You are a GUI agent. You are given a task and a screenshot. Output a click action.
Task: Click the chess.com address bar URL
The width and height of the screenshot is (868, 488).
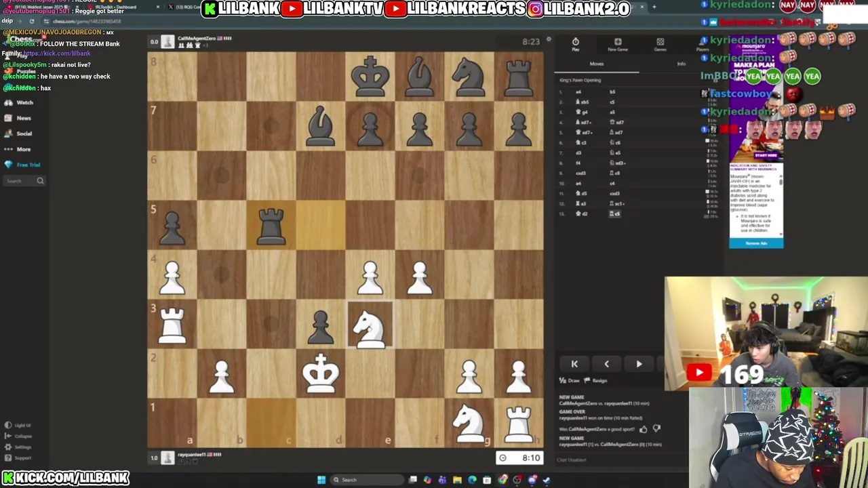[x=87, y=21]
